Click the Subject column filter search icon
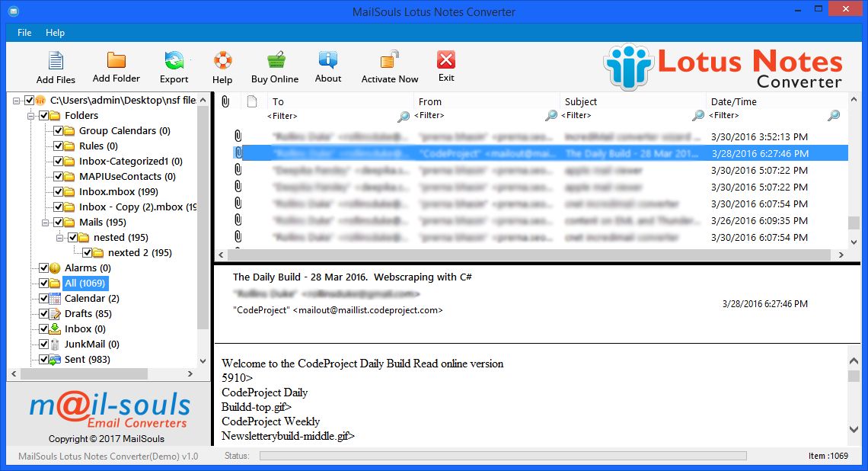The height and width of the screenshot is (471, 868). click(698, 115)
